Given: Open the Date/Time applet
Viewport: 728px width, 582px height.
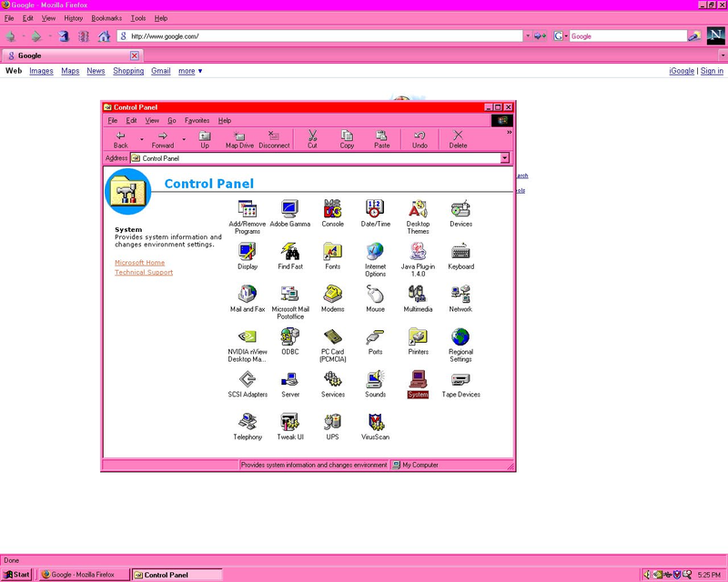Looking at the screenshot, I should click(x=375, y=214).
